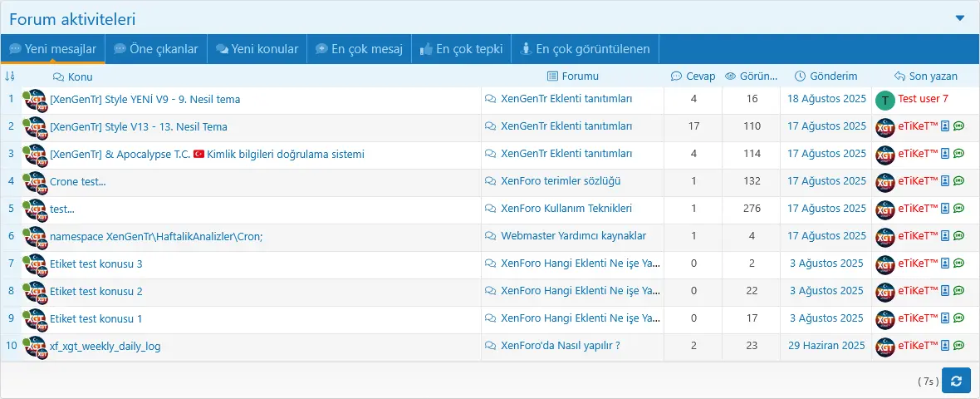Click the green SMS icon in row 10
Image resolution: width=980 pixels, height=399 pixels.
click(x=958, y=346)
